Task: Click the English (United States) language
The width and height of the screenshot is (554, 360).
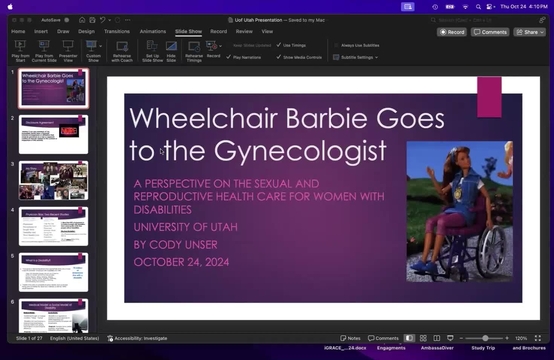Action: tap(75, 338)
